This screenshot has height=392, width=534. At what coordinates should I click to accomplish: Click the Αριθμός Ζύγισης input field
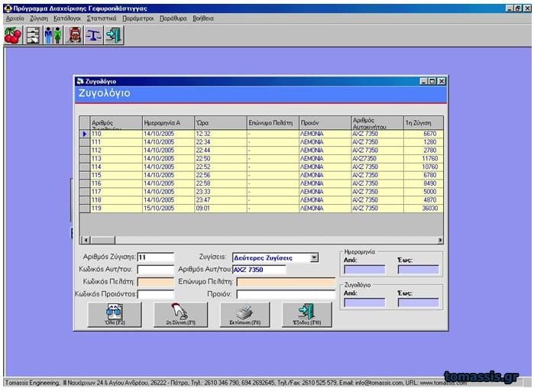(x=155, y=258)
